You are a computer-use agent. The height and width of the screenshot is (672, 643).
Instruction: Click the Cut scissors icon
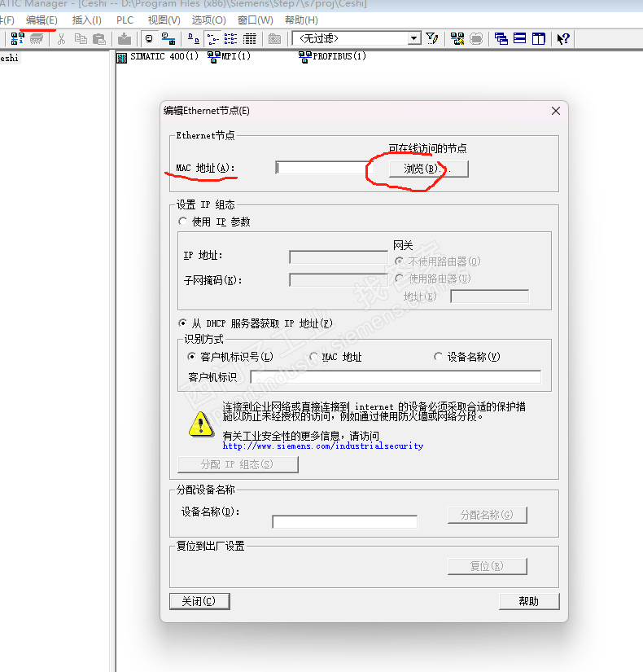[61, 39]
